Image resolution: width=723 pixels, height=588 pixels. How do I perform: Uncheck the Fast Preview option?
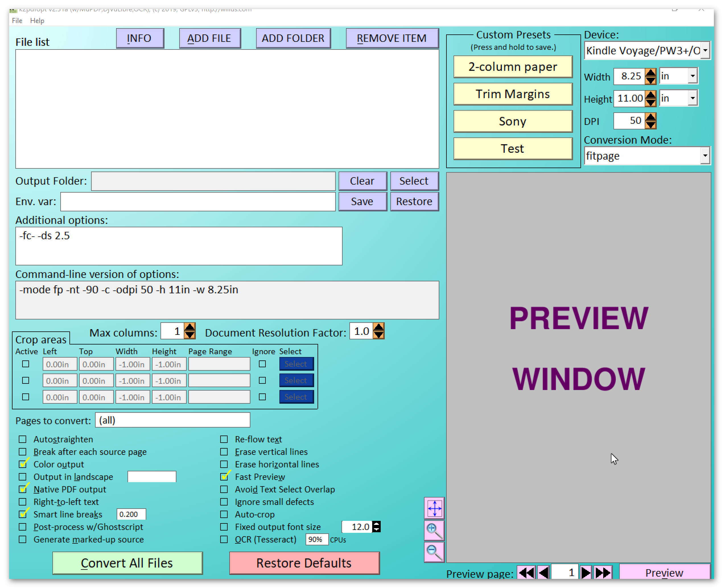(x=224, y=477)
